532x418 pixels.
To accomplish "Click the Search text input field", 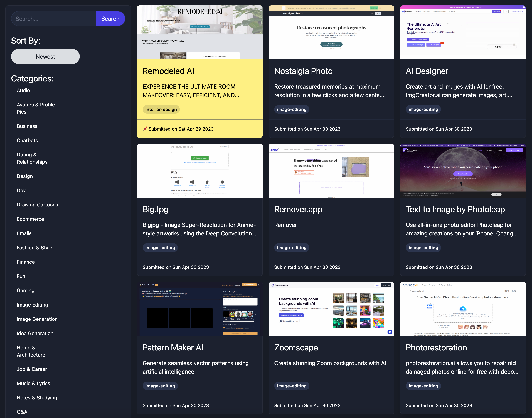I will pos(53,19).
